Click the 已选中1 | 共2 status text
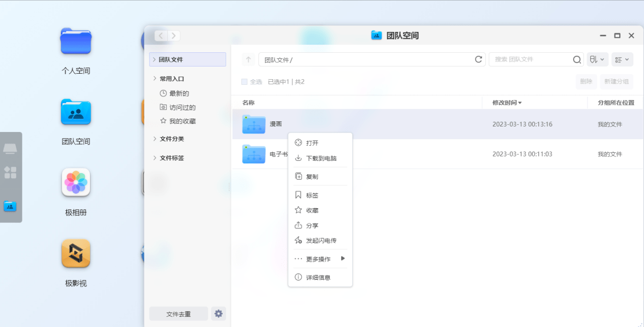 pyautogui.click(x=286, y=82)
